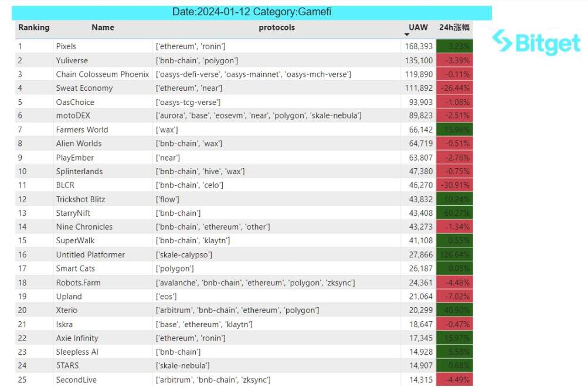Select the Splinterlands row name
588x391 pixels.
pyautogui.click(x=79, y=172)
